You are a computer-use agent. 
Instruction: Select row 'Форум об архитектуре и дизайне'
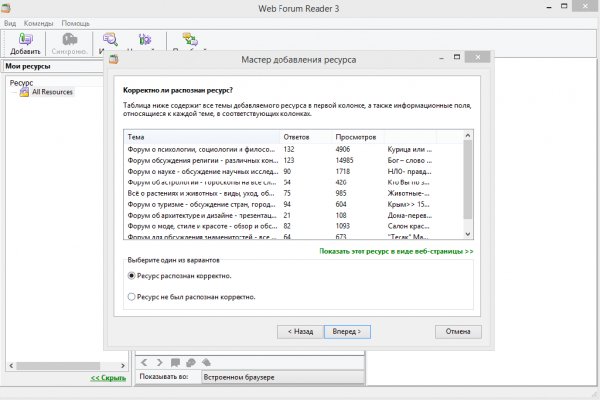[293, 216]
